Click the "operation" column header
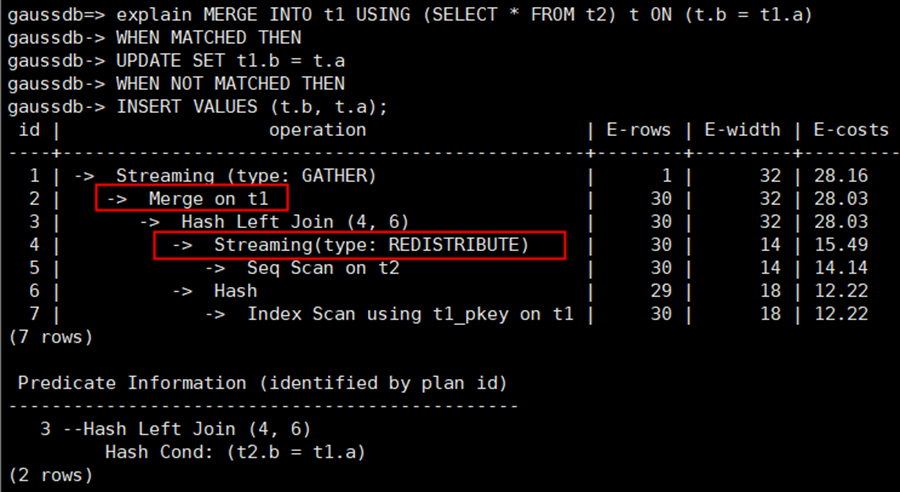The width and height of the screenshot is (900, 492). 317,129
